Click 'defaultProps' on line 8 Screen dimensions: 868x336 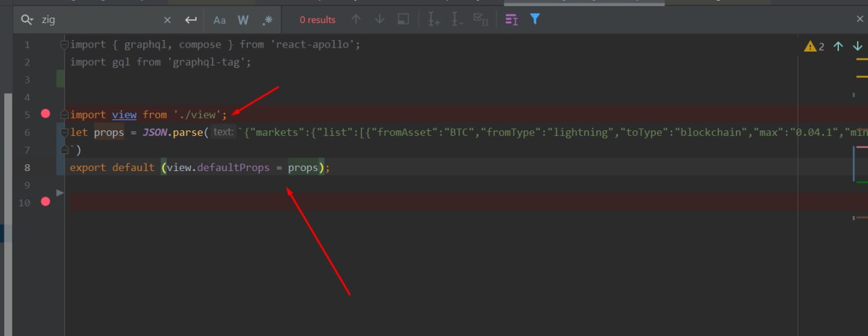point(233,167)
